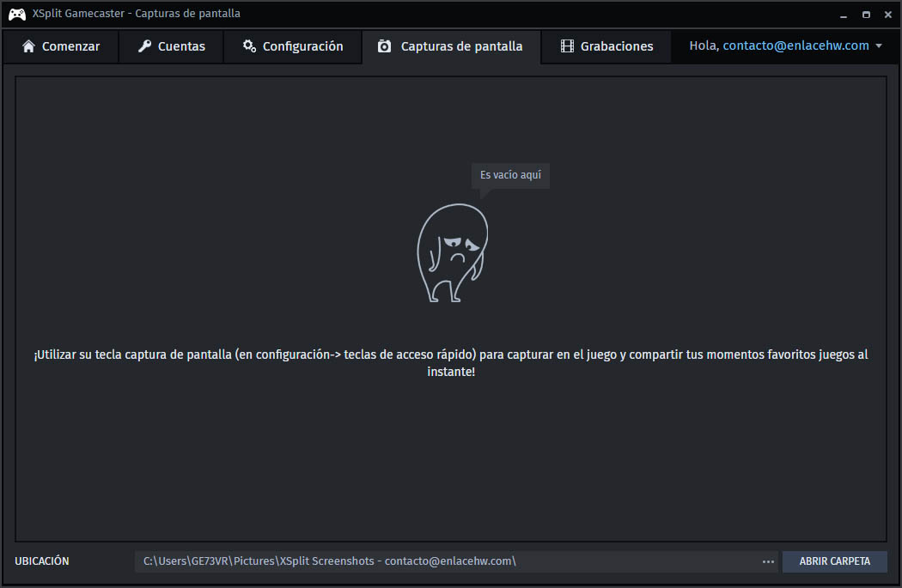Switch to the Grabaciones tab

tap(606, 46)
